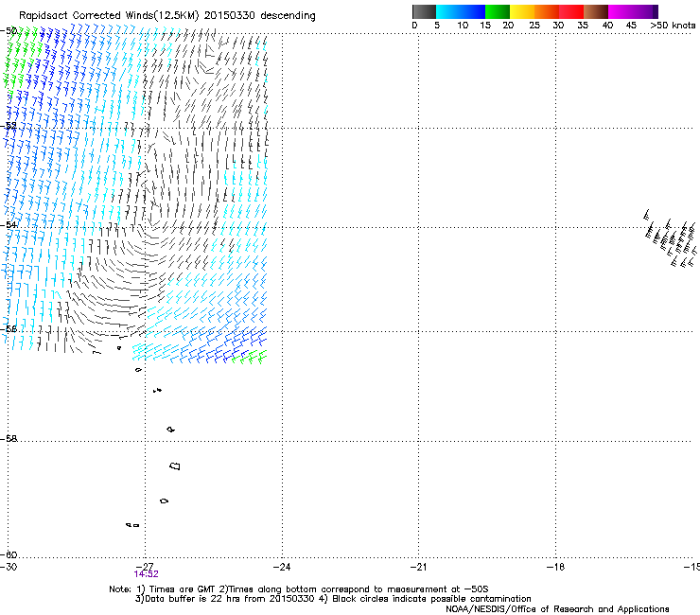
Task: Click the green wind barbs at swath's bottom-right corner
Action: tap(250, 357)
